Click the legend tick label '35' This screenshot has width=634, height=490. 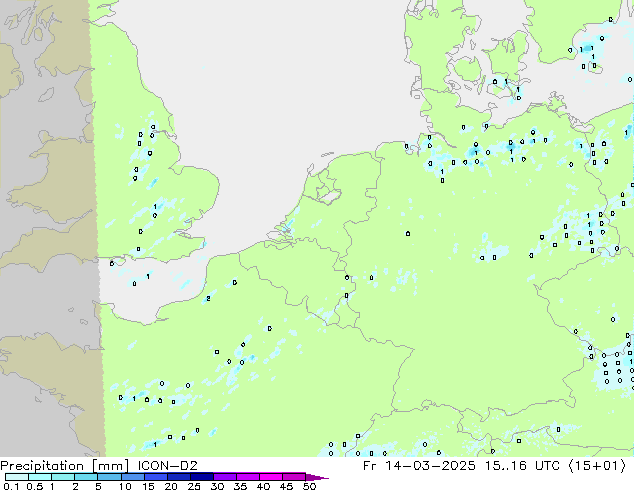click(x=240, y=486)
